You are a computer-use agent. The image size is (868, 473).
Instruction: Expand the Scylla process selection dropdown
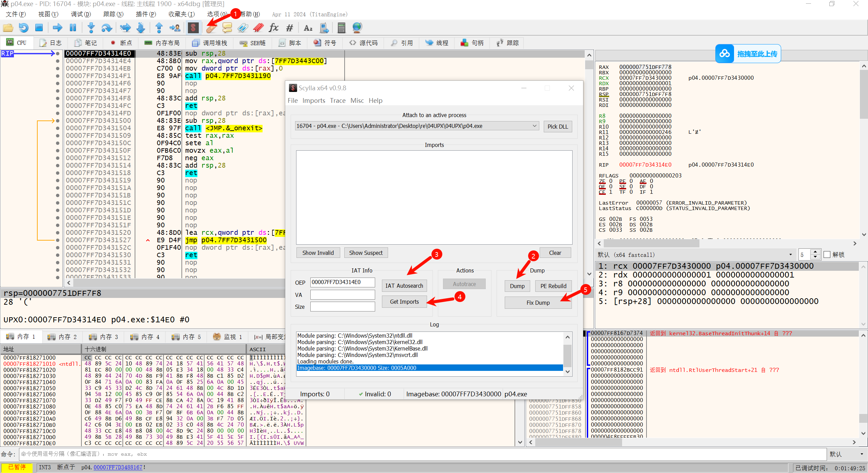(x=534, y=126)
